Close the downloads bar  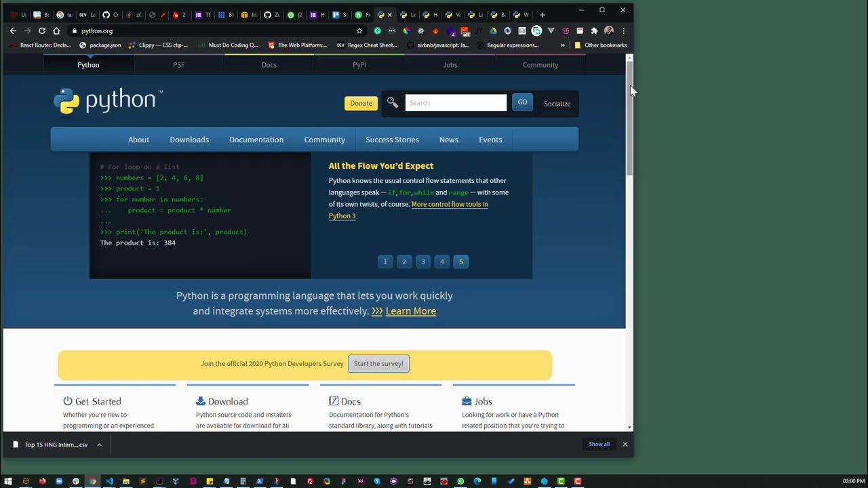pos(625,444)
